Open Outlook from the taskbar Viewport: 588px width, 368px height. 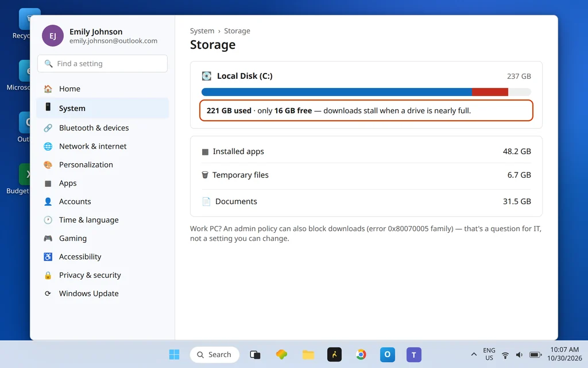(388, 354)
